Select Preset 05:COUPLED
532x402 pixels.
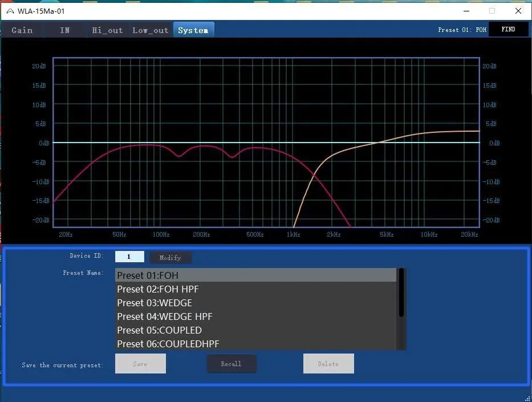255,330
